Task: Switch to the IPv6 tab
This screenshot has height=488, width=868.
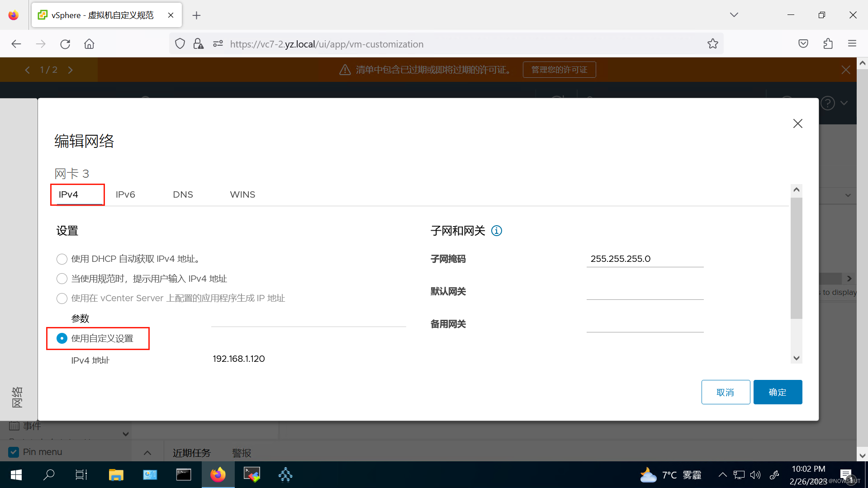Action: [125, 194]
